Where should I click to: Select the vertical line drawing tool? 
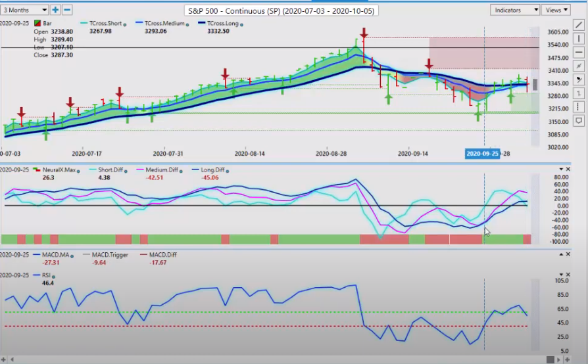579,39
